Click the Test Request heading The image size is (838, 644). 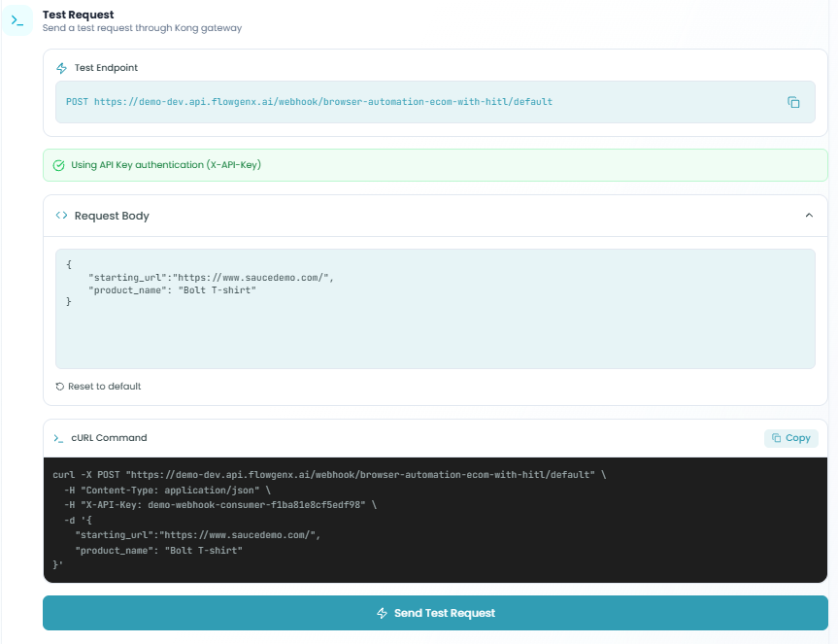click(x=78, y=15)
